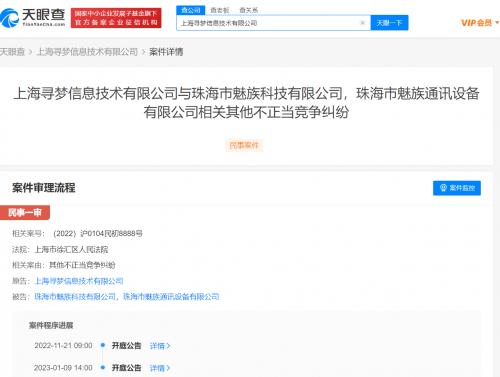Image resolution: width=500 pixels, height=377 pixels.
Task: Open plaintiff 上海寻梦信息技术有限公司 link
Action: coord(79,281)
